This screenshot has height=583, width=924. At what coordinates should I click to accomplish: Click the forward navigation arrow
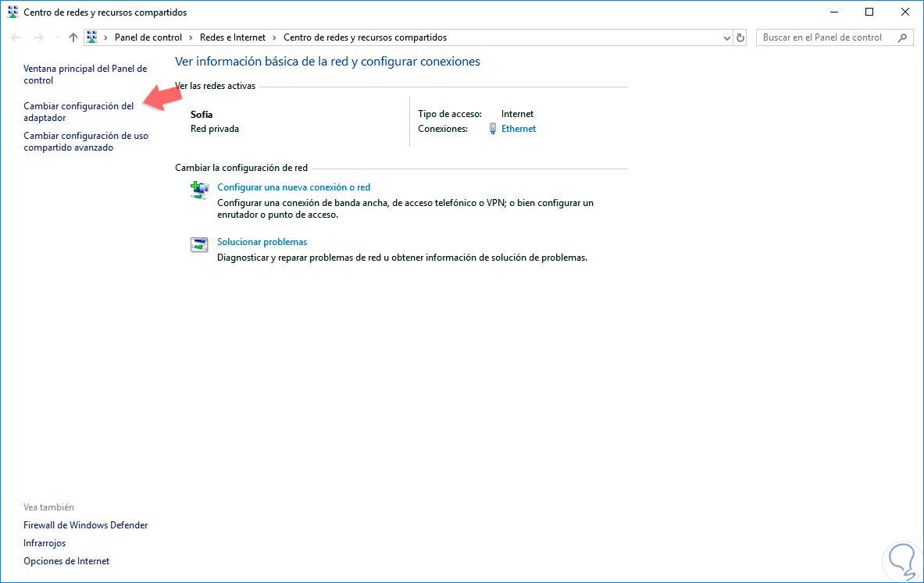[x=37, y=37]
